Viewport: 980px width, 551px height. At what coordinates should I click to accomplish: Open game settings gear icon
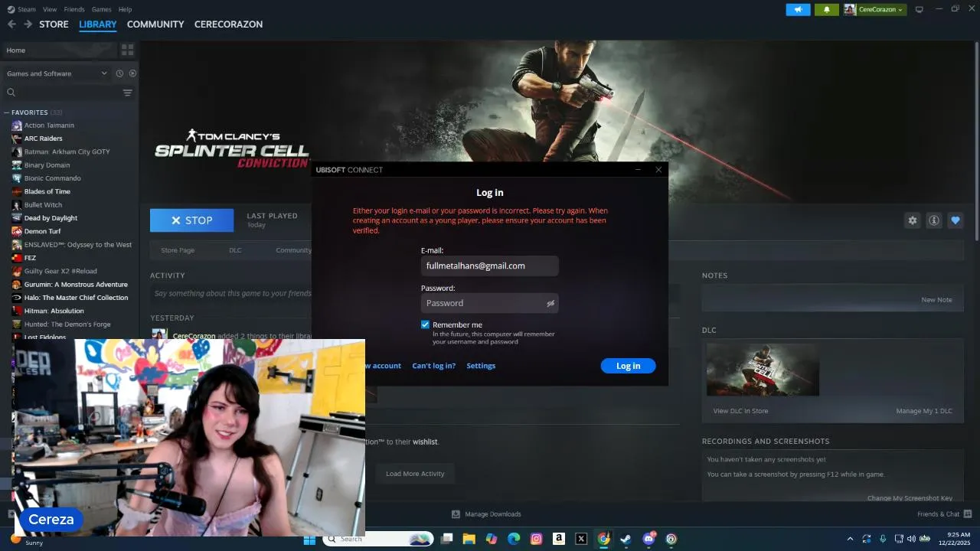[913, 220]
